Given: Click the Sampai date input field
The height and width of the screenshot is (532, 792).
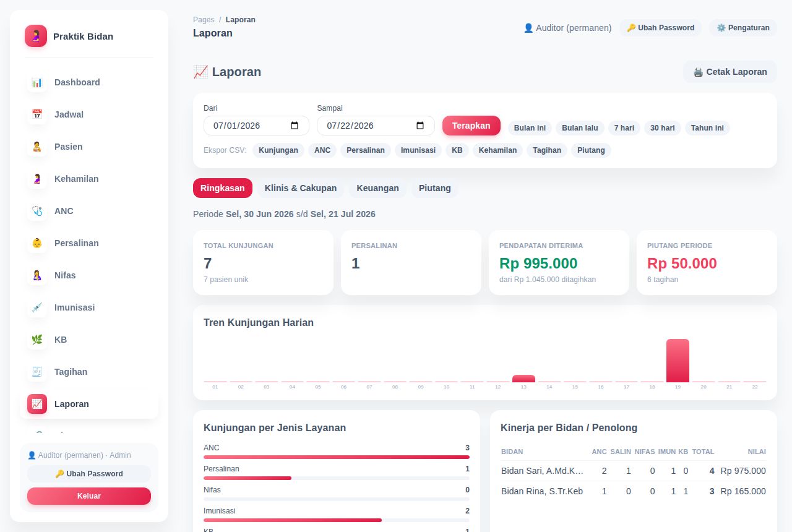Looking at the screenshot, I should tap(376, 126).
